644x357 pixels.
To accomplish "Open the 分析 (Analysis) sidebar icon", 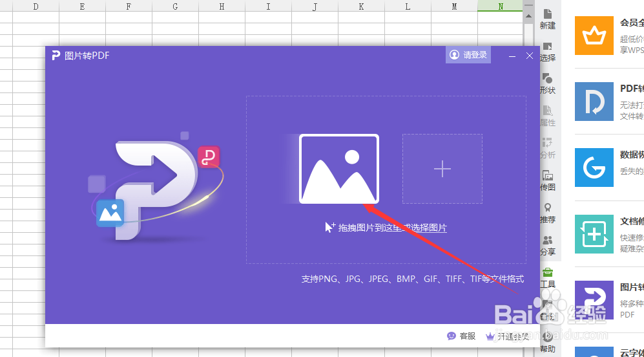I will pos(548,149).
